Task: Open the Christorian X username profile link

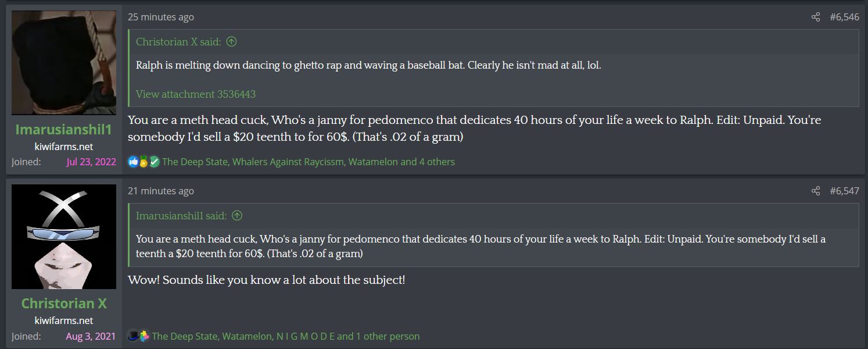Action: [x=64, y=303]
